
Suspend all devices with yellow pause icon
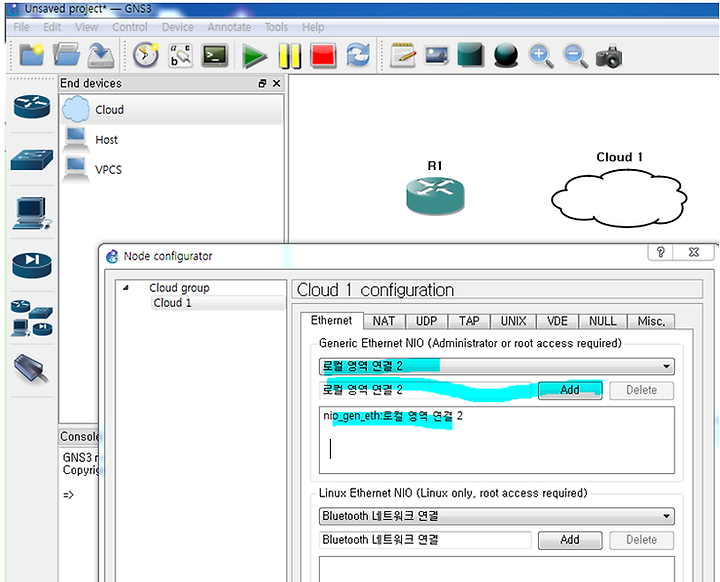tap(290, 56)
